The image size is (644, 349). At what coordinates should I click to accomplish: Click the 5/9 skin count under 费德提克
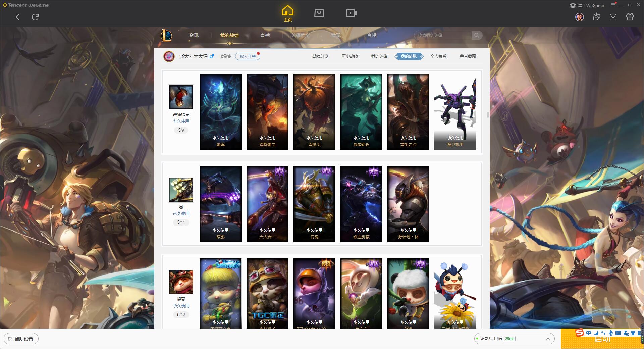pyautogui.click(x=181, y=130)
